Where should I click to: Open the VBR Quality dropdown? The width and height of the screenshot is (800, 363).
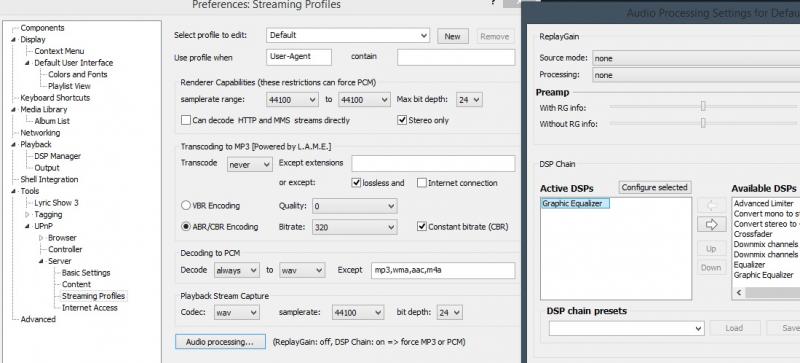click(x=355, y=206)
